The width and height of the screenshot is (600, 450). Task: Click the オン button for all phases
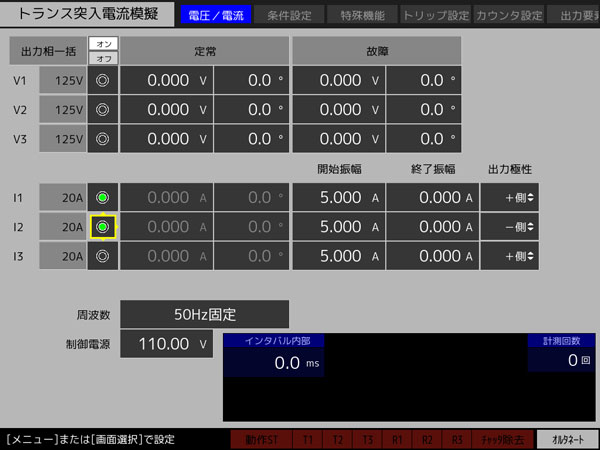(102, 44)
